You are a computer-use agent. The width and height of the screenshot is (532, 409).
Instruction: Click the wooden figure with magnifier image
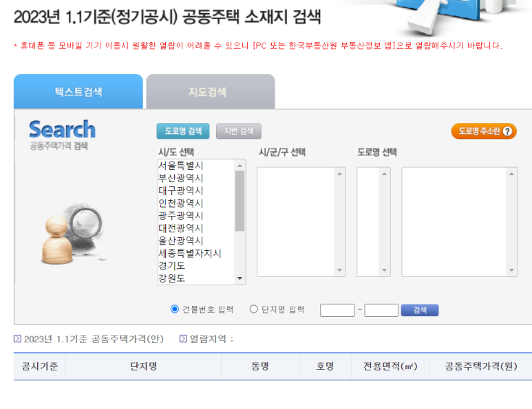(73, 234)
